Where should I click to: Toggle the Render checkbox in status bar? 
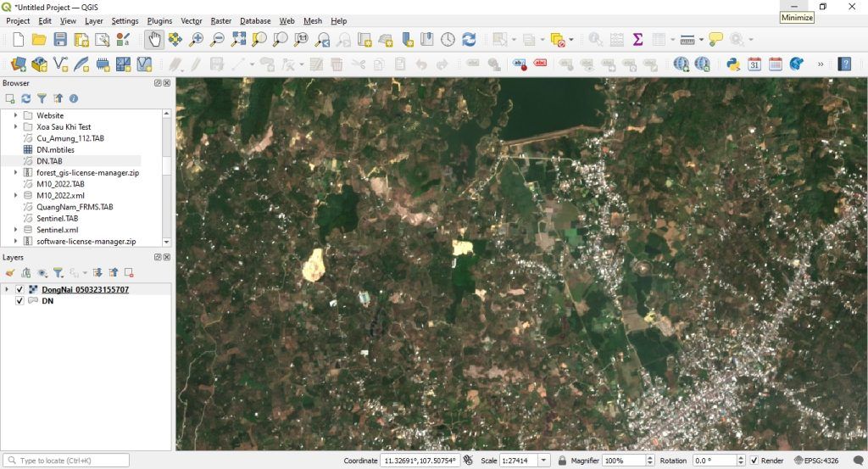coord(754,461)
